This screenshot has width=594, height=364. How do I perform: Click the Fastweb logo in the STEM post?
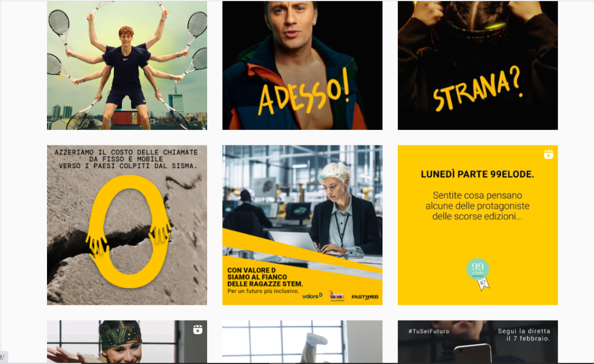coord(365,297)
